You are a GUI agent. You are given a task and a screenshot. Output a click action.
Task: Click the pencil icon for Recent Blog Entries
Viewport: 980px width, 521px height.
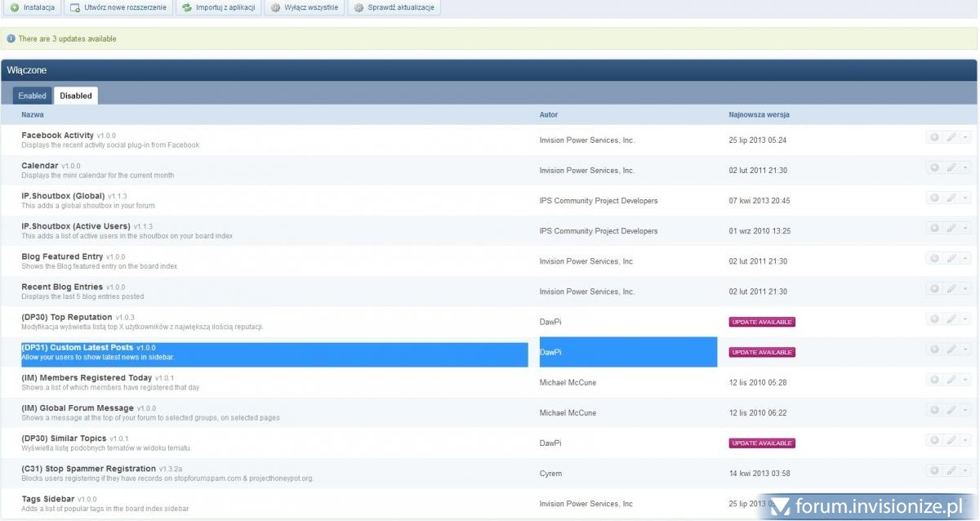point(951,288)
